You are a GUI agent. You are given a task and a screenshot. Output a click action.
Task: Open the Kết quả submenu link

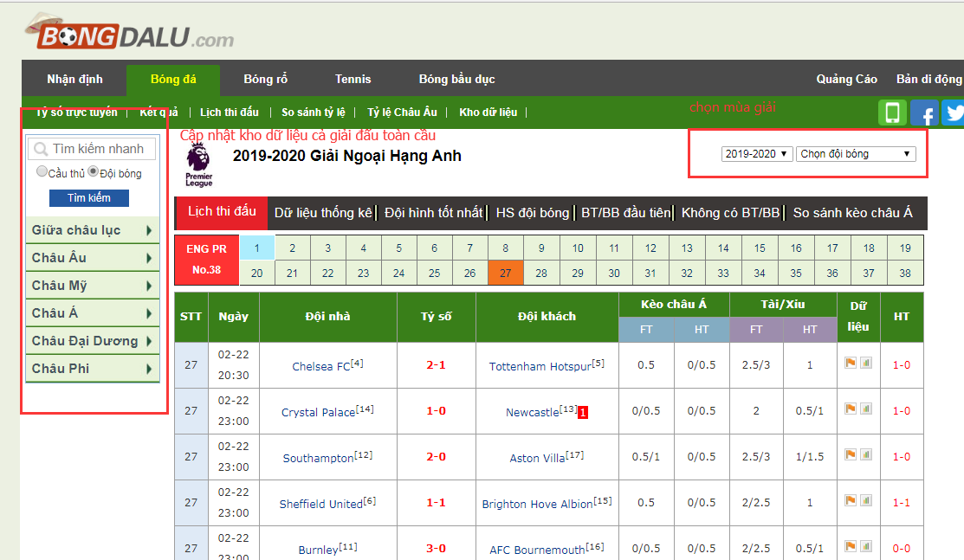coord(159,112)
